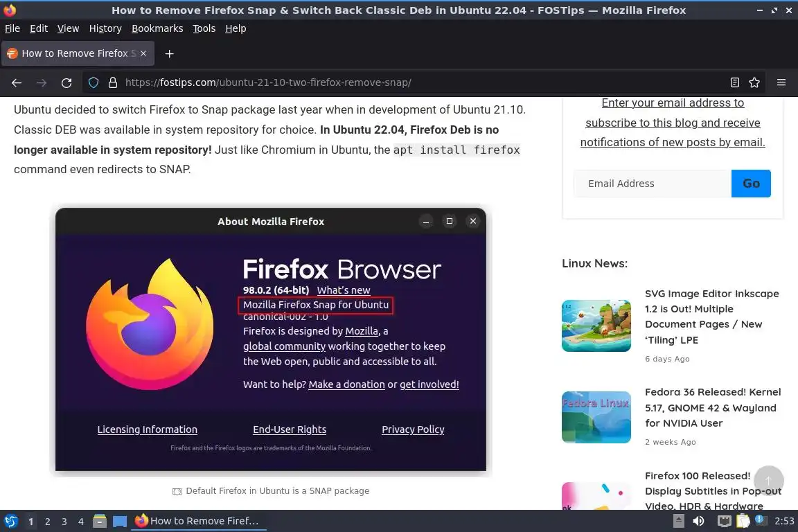Click the Inkscape article island thumbnail
The image size is (798, 532).
(596, 326)
